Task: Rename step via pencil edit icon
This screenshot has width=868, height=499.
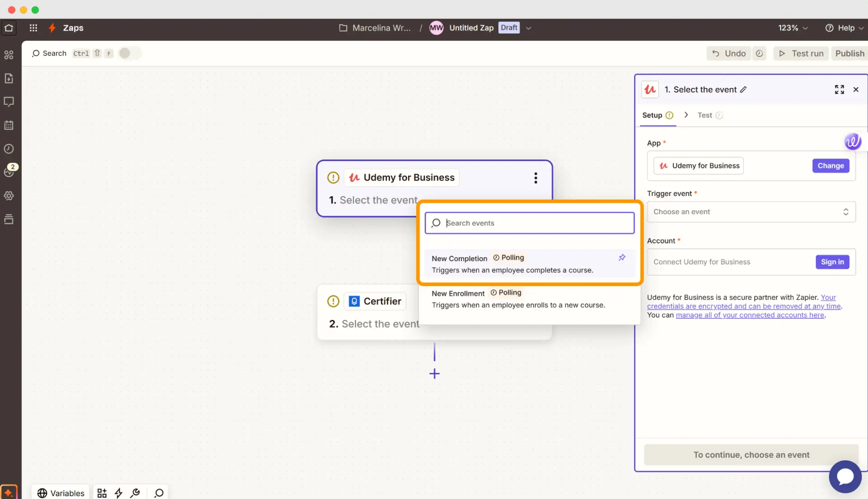Action: 743,89
